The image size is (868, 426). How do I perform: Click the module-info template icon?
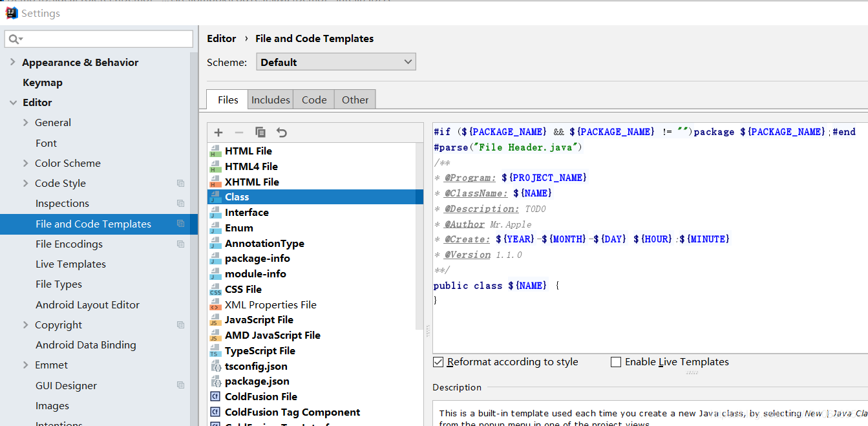[215, 274]
